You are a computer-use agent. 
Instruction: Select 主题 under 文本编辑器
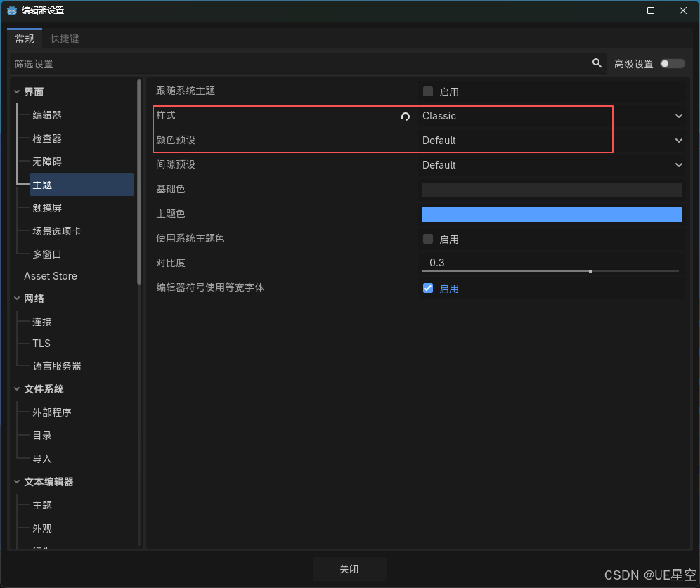[42, 505]
